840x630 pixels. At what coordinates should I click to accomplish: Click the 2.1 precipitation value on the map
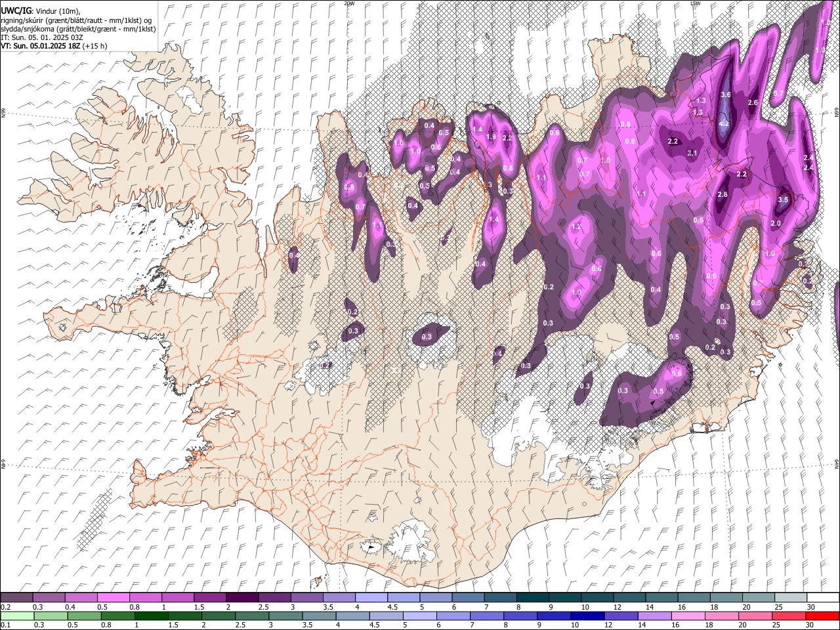tap(692, 153)
